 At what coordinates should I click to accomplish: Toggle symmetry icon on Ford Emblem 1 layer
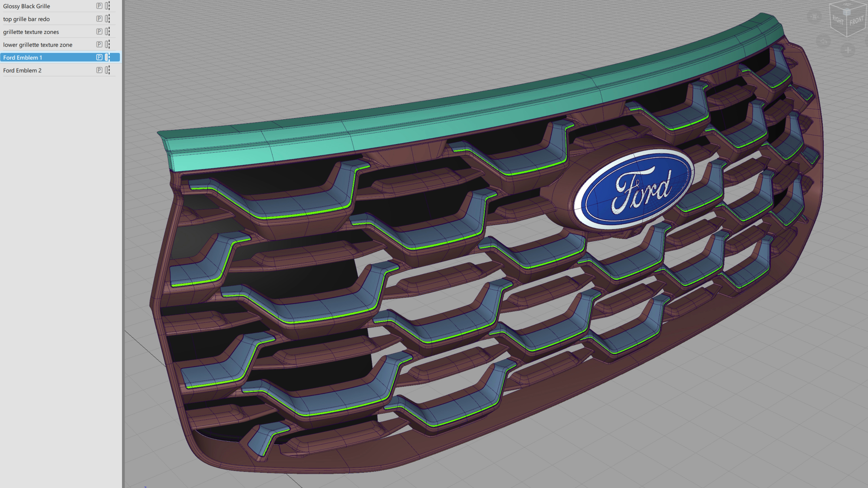pyautogui.click(x=108, y=57)
